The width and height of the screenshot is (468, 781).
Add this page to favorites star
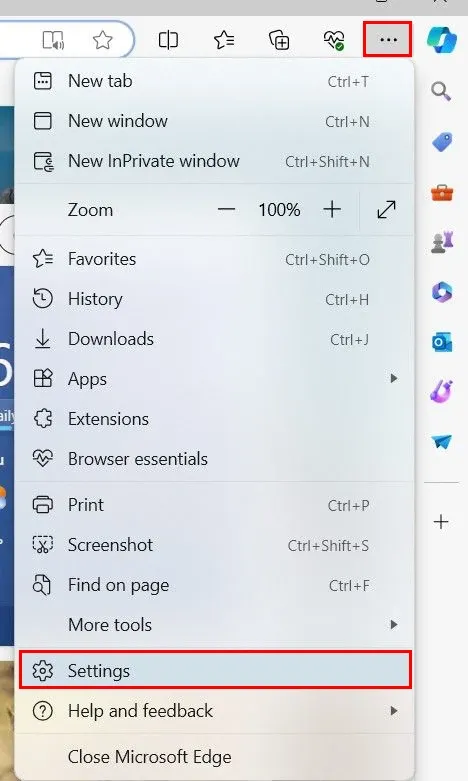(x=103, y=40)
